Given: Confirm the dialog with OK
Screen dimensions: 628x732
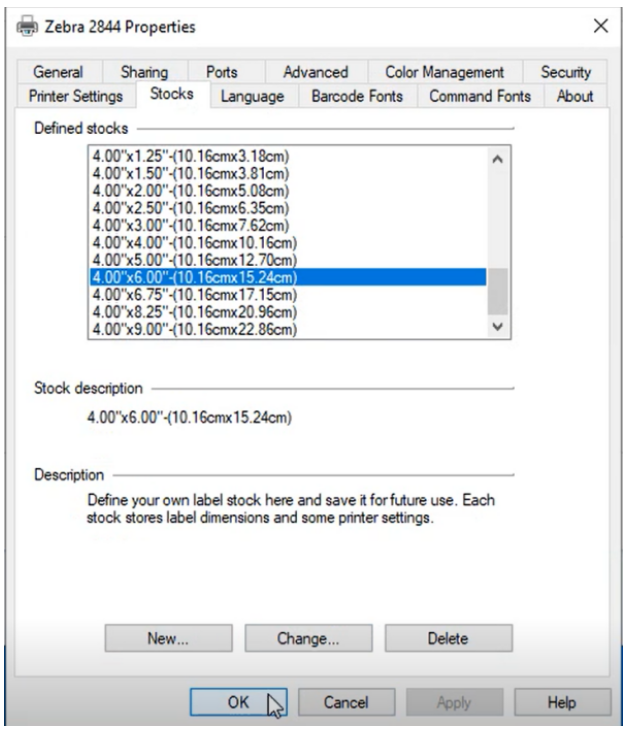Looking at the screenshot, I should pyautogui.click(x=239, y=702).
